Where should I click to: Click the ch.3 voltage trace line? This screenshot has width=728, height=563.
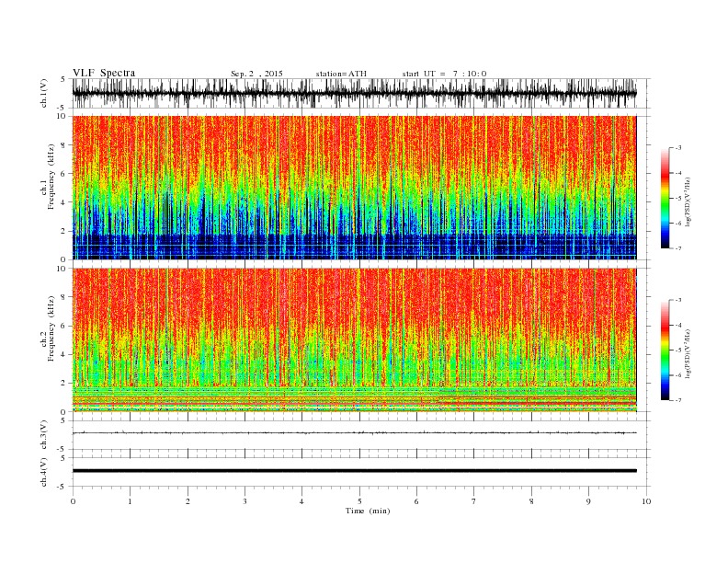pos(355,433)
